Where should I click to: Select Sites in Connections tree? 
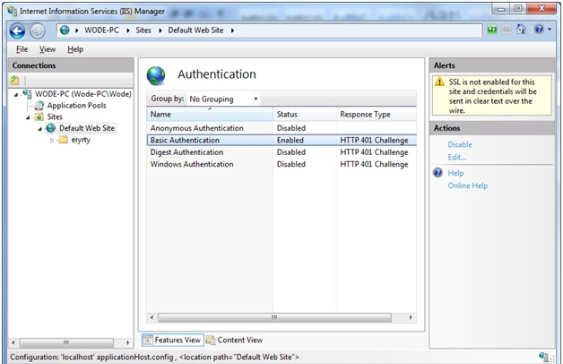(55, 117)
